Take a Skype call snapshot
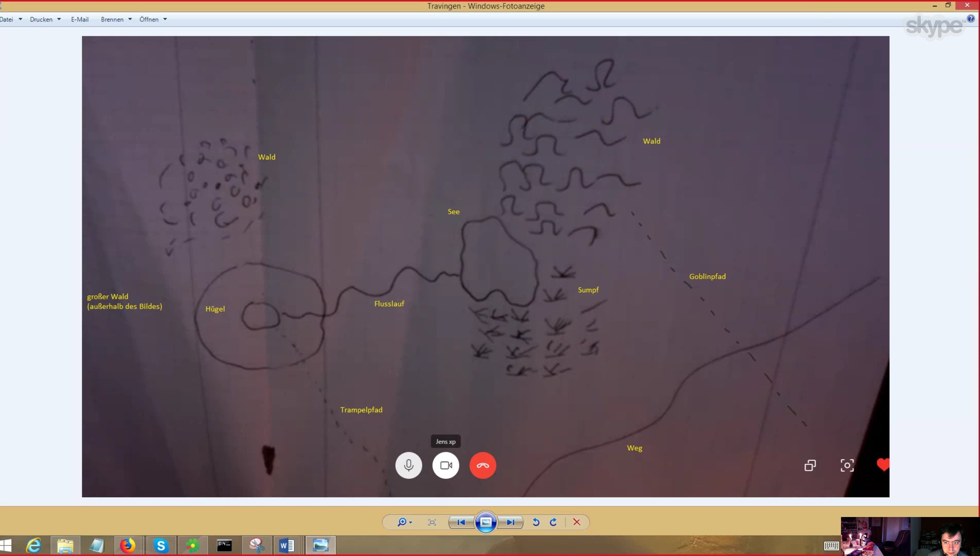This screenshot has height=556, width=980. pos(847,465)
